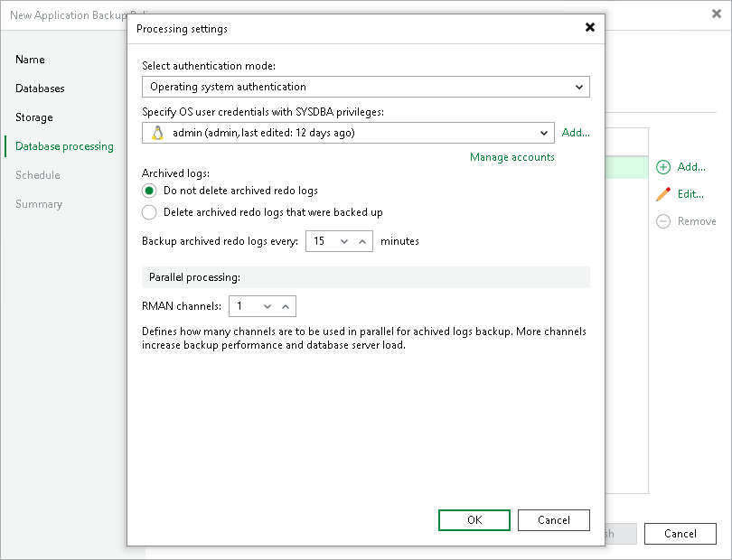This screenshot has height=560, width=732.
Task: Open the authentication mode dropdown
Action: (x=579, y=87)
